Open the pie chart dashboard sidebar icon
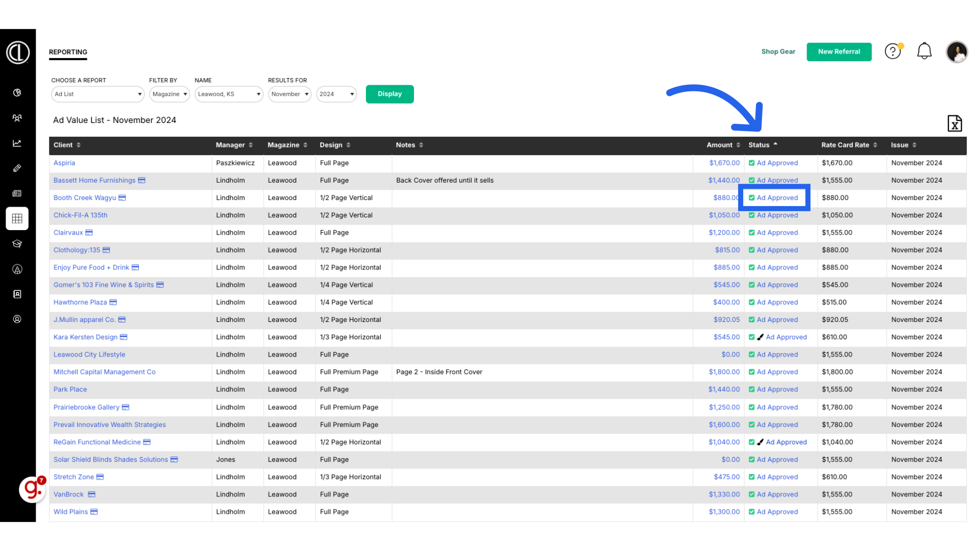Viewport: 980px width, 551px height. coord(17,92)
